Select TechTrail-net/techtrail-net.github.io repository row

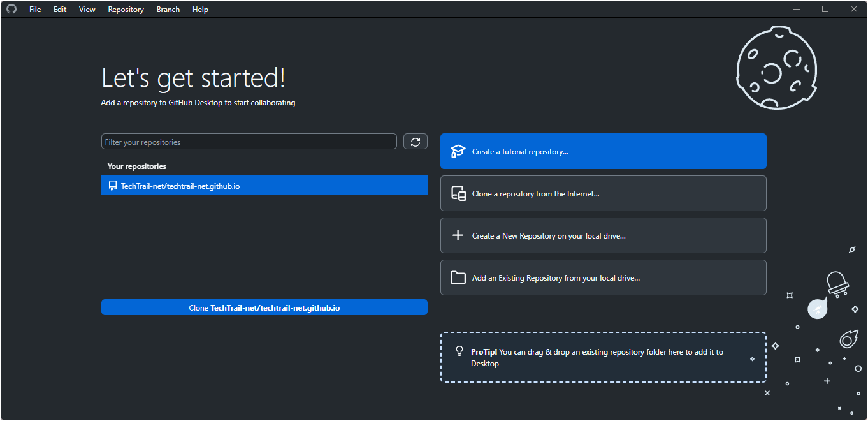click(264, 186)
